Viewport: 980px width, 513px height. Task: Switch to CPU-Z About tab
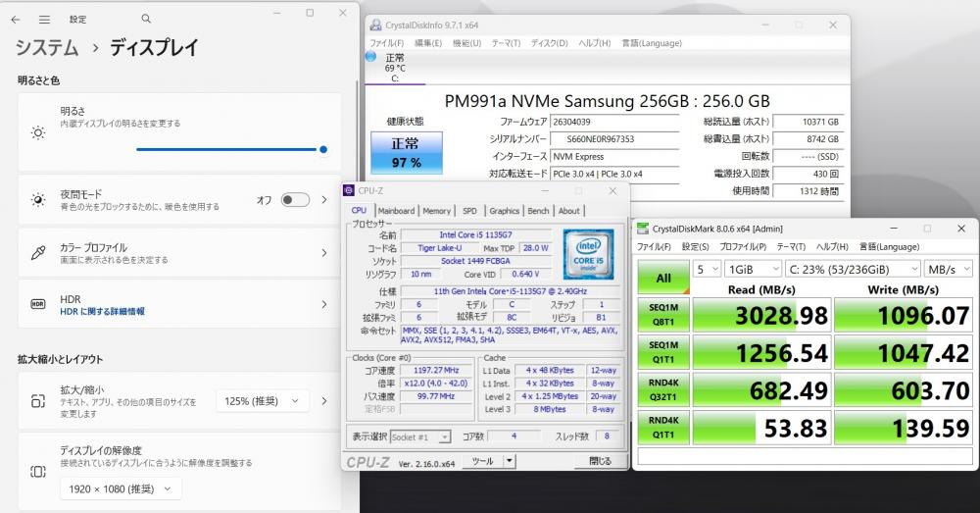[x=568, y=211]
